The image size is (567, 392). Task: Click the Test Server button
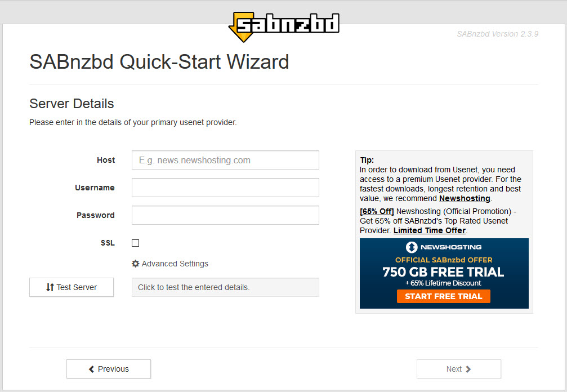click(72, 287)
